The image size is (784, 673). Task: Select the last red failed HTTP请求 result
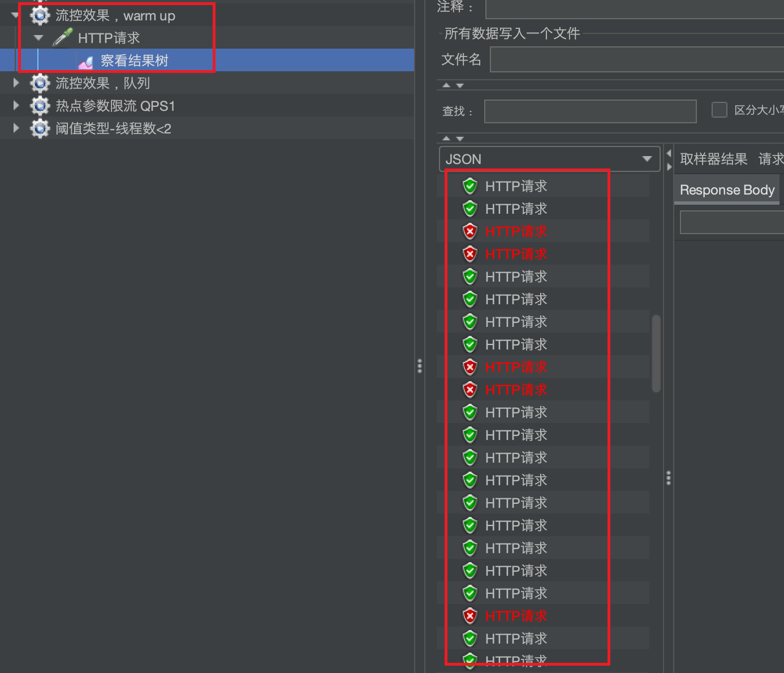tap(516, 616)
